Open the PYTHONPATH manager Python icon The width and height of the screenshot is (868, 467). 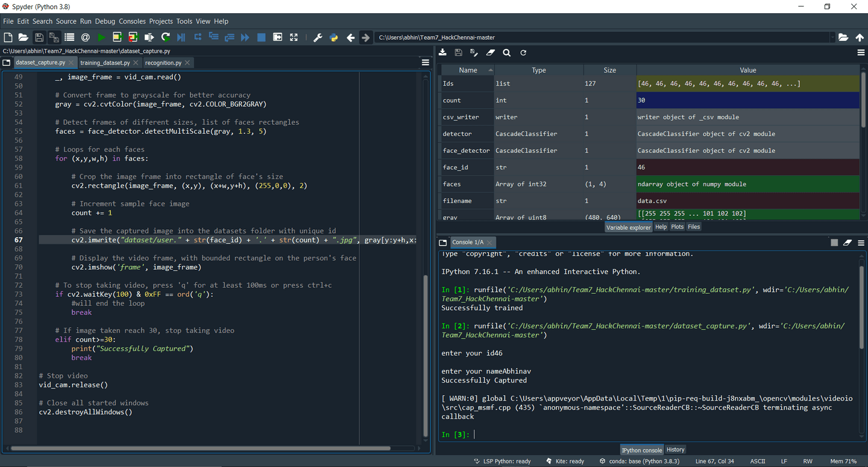334,37
